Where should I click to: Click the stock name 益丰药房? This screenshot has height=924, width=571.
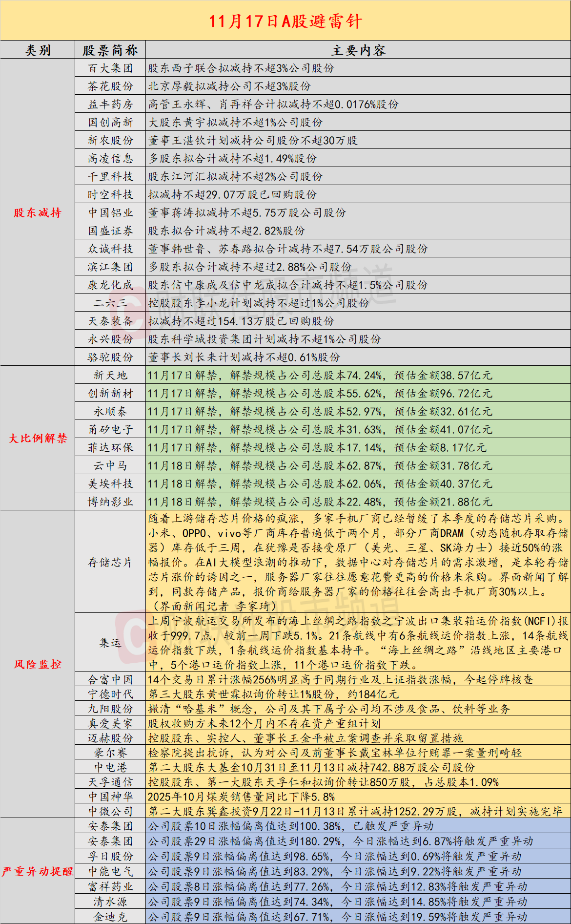110,105
